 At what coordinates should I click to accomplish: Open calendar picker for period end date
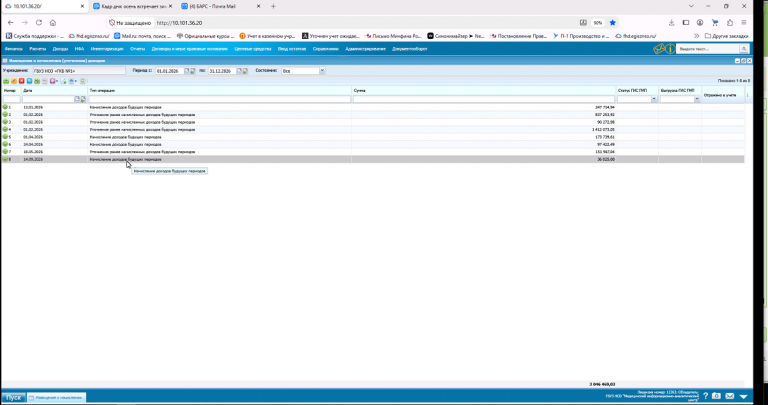(239, 71)
